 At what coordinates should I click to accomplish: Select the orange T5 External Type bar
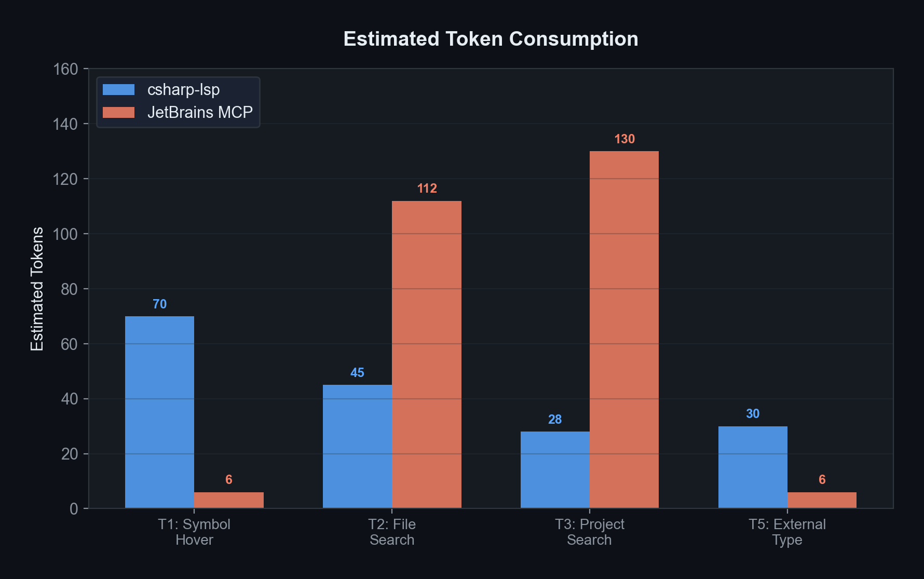[x=822, y=500]
